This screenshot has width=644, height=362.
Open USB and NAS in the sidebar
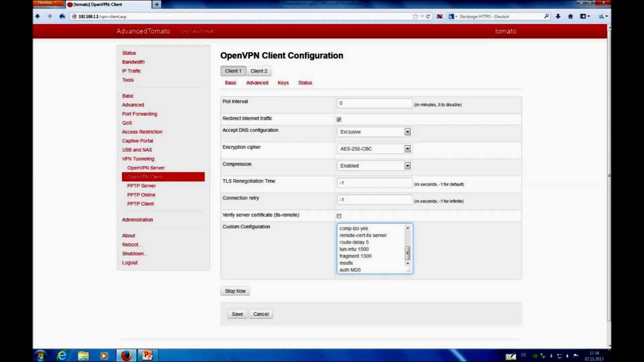point(137,150)
